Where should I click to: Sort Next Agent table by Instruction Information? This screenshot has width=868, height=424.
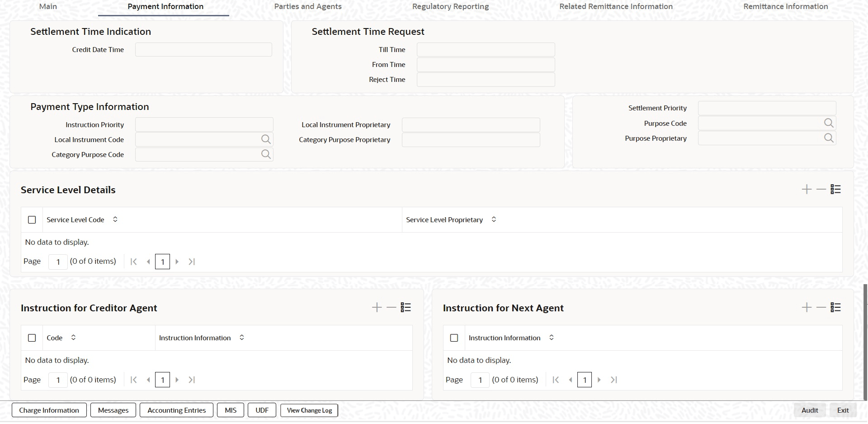click(x=552, y=338)
